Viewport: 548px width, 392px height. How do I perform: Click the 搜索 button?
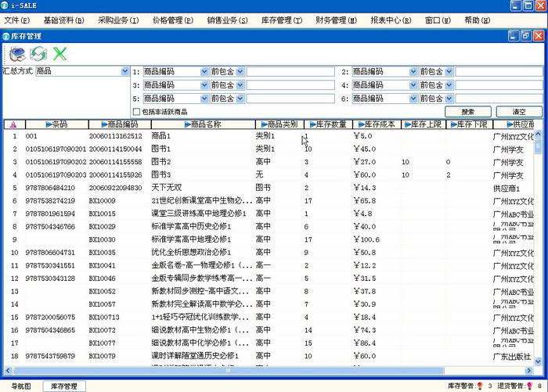(x=468, y=112)
